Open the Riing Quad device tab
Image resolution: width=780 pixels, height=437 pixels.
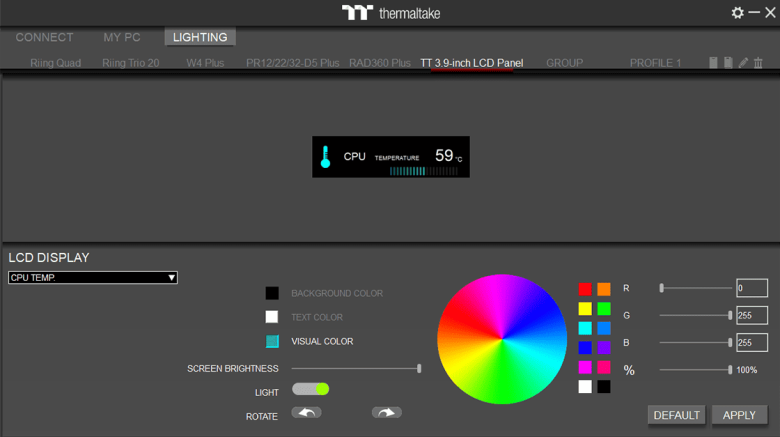tap(56, 63)
